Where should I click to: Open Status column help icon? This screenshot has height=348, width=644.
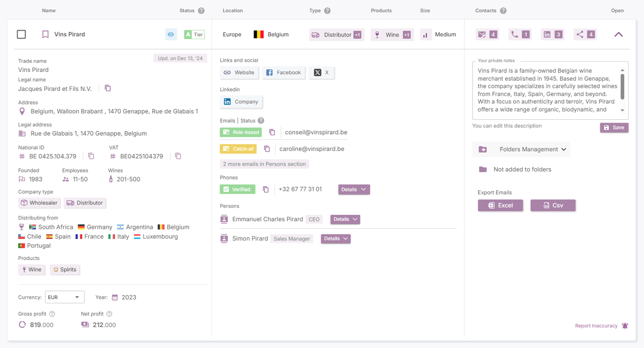coord(201,11)
